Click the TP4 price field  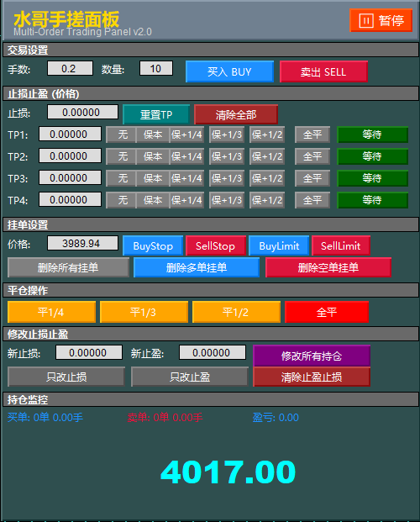pyautogui.click(x=70, y=199)
